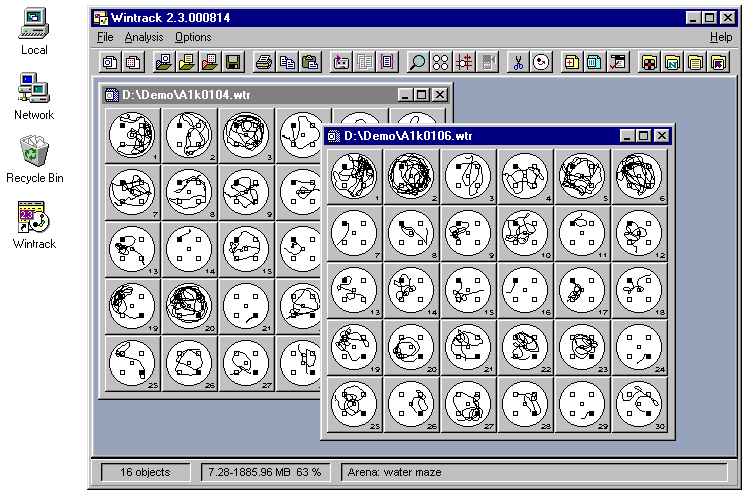
Task: Select the Wintrack desktop shortcut
Action: click(34, 225)
